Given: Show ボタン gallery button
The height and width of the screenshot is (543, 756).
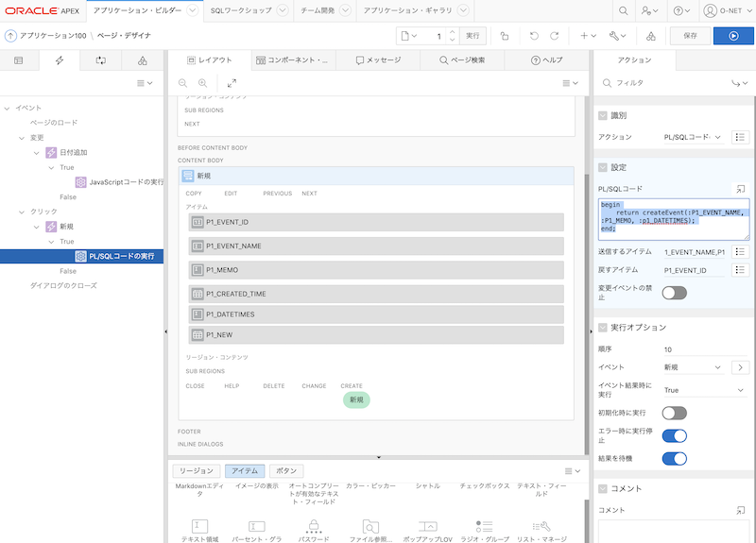Looking at the screenshot, I should point(286,470).
